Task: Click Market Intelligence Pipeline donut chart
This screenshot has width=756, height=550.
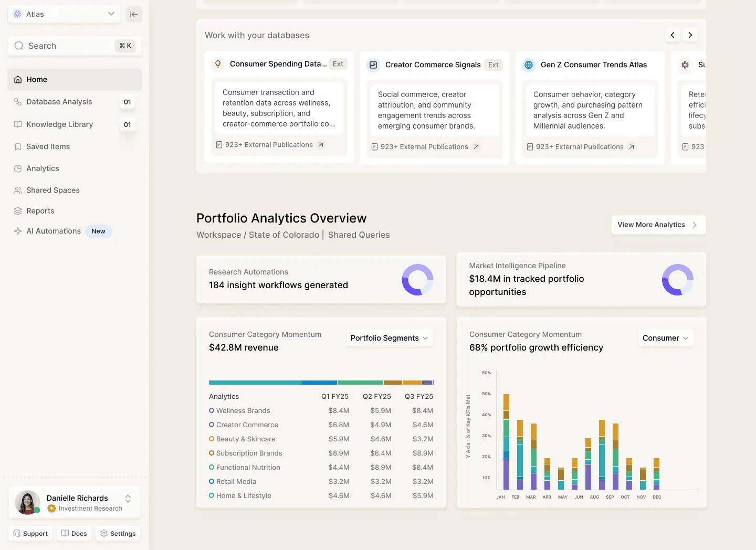Action: click(678, 280)
